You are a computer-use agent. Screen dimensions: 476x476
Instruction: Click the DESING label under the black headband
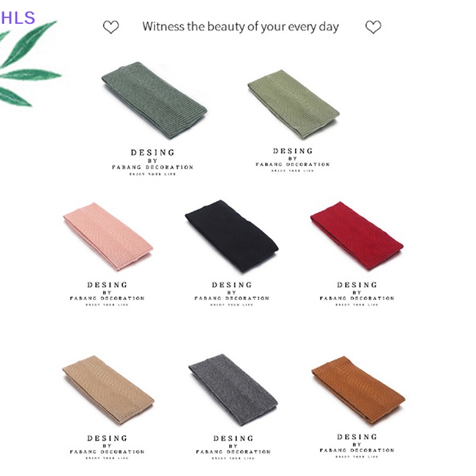tap(232, 285)
